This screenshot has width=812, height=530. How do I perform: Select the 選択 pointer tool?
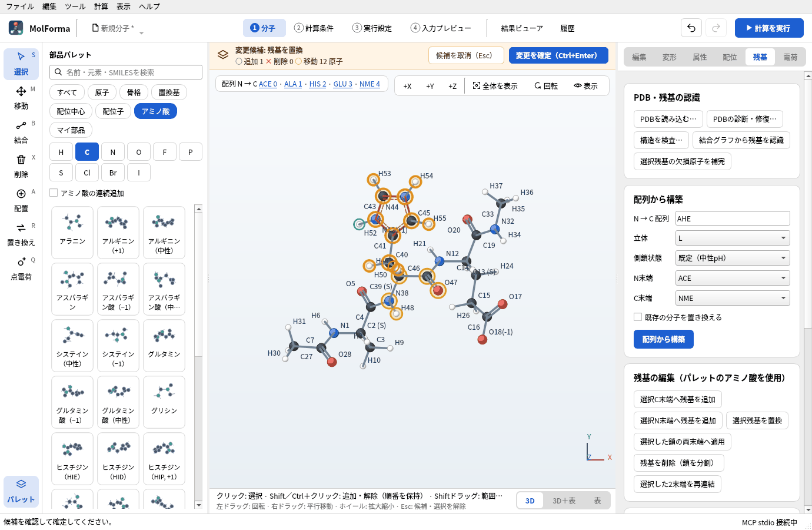21,64
